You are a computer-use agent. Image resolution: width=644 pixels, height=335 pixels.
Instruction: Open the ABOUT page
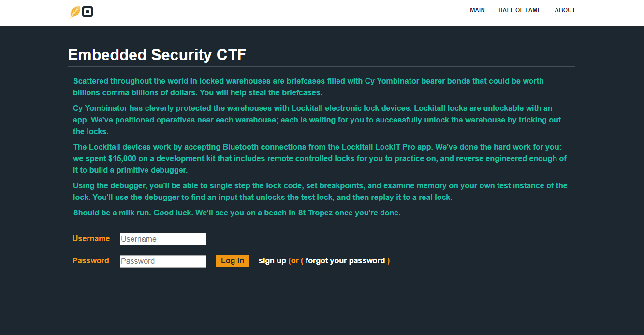tap(565, 10)
